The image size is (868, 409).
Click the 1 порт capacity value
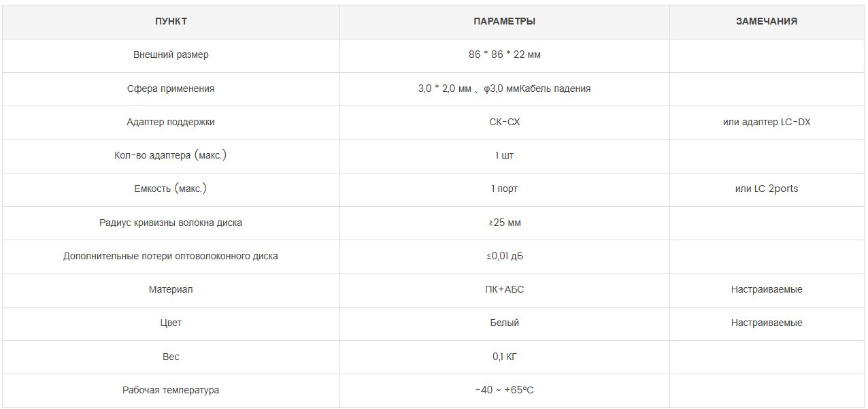point(504,189)
